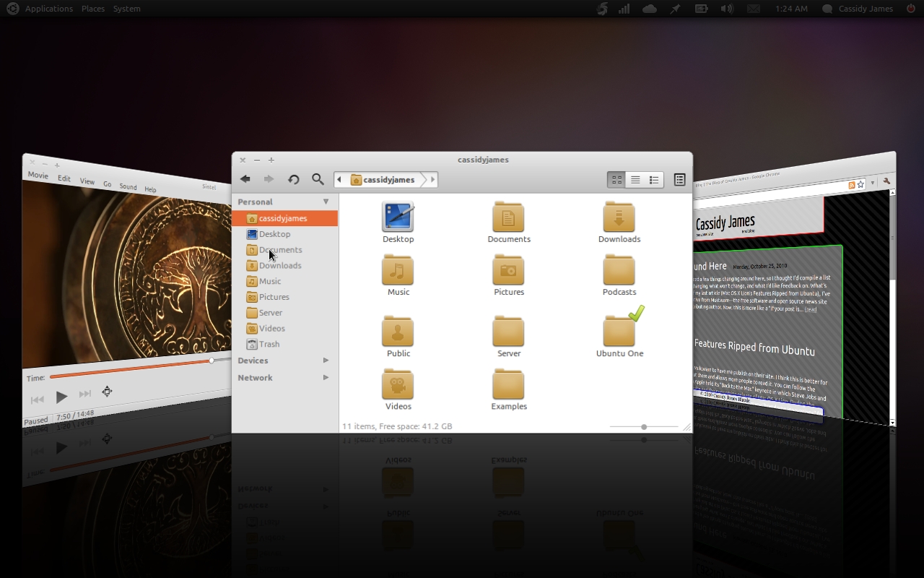Screen dimensions: 924x578
Task: Bookmark page with Chrome star icon
Action: [x=860, y=185]
